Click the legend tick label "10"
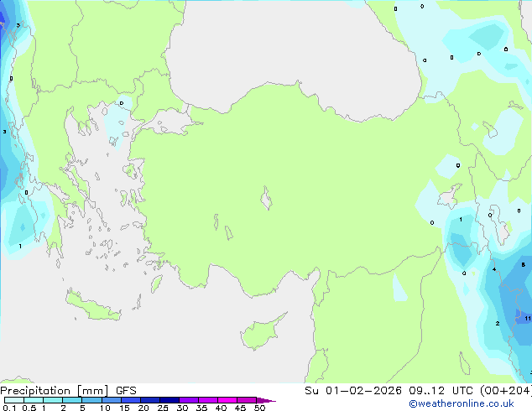532x411 pixels. [x=105, y=408]
